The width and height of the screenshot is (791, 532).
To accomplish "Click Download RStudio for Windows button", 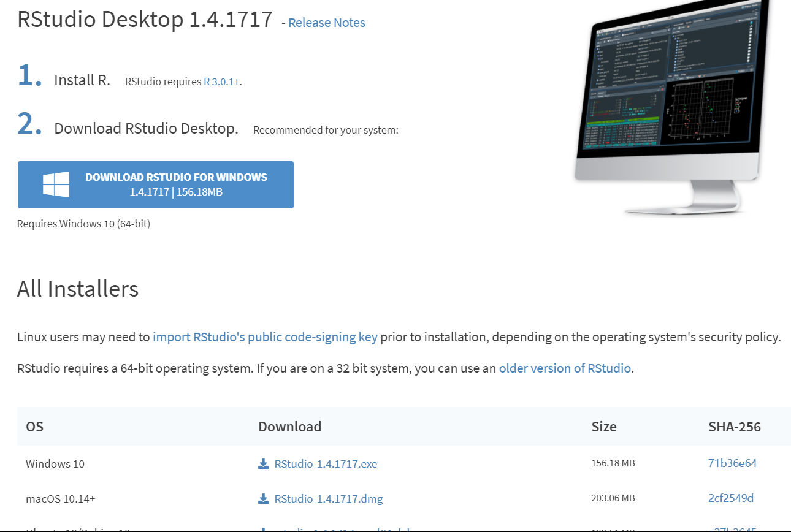I will [156, 184].
